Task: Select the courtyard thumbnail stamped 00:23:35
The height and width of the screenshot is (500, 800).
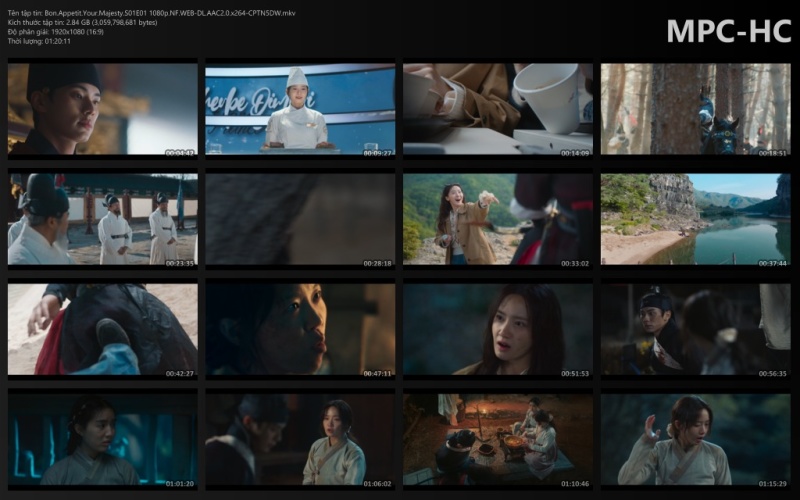Action: tap(103, 219)
